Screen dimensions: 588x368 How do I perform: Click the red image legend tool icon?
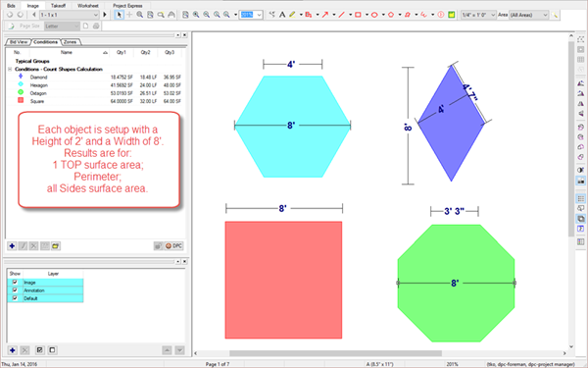point(309,15)
